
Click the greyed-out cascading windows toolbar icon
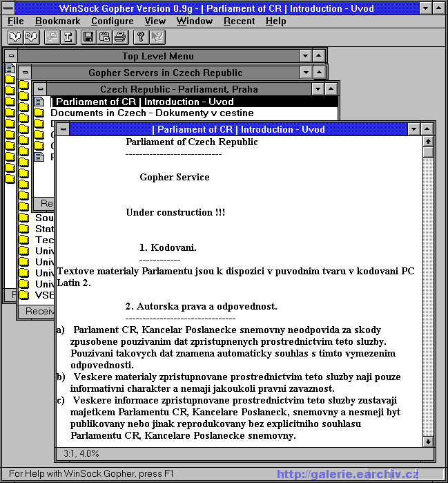click(52, 37)
